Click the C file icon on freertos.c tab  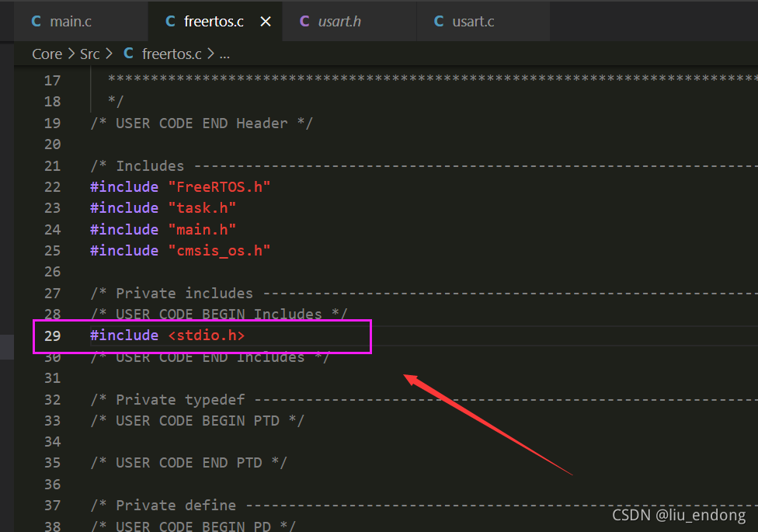[x=170, y=21]
